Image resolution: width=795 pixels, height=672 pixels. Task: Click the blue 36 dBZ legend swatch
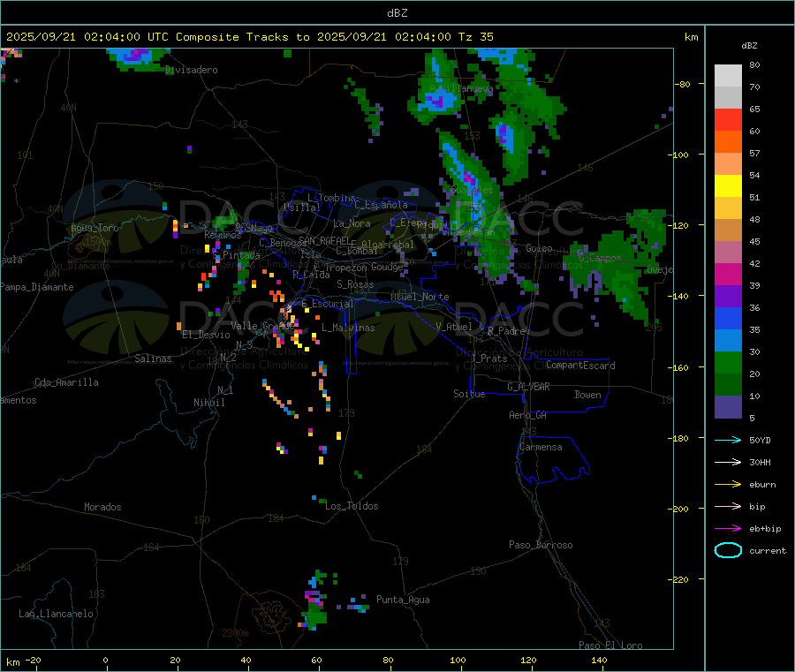click(x=728, y=318)
